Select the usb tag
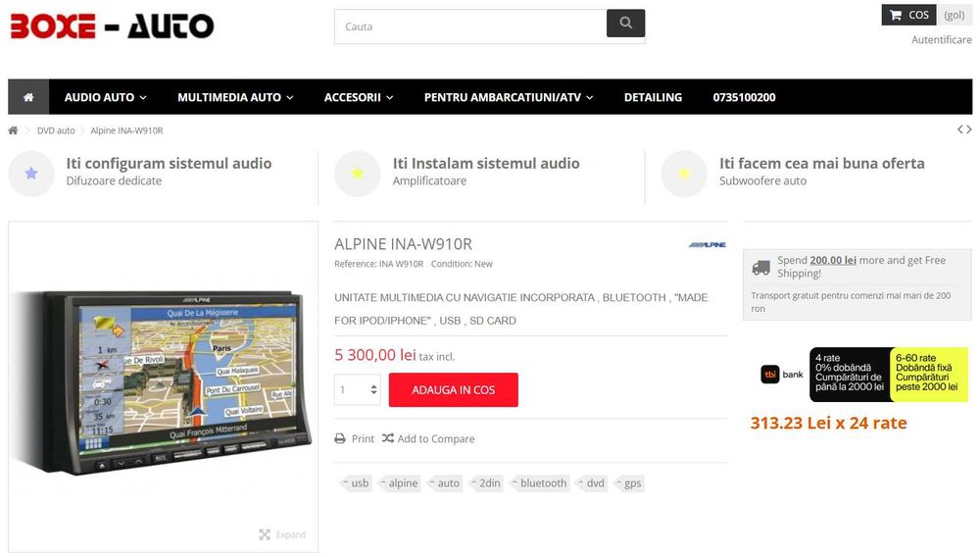The height and width of the screenshot is (557, 980). pos(357,482)
